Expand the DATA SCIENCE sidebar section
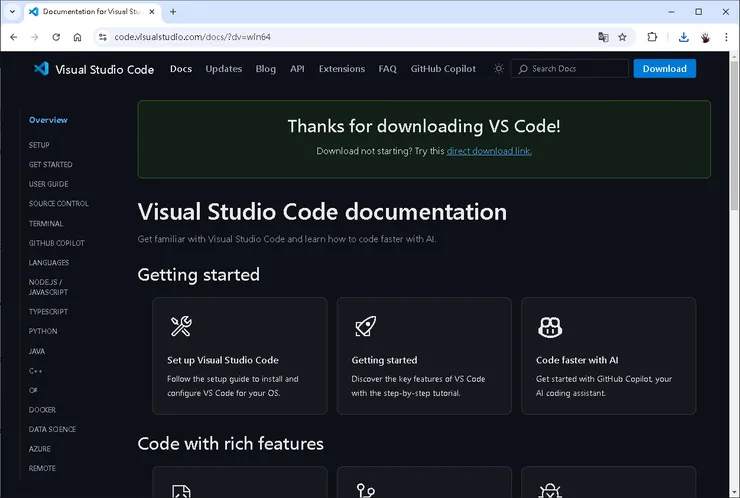This screenshot has height=498, width=740. pyautogui.click(x=52, y=429)
